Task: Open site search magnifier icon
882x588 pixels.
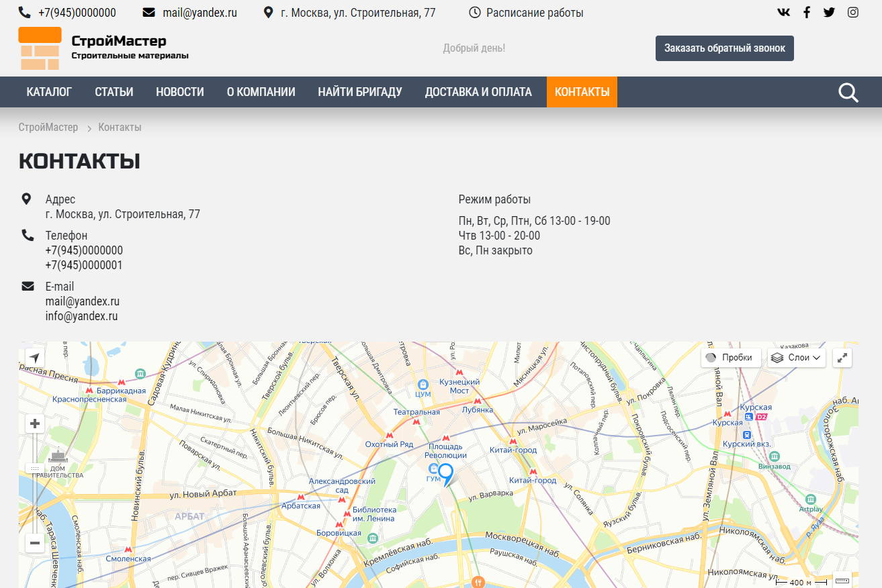Action: [848, 93]
